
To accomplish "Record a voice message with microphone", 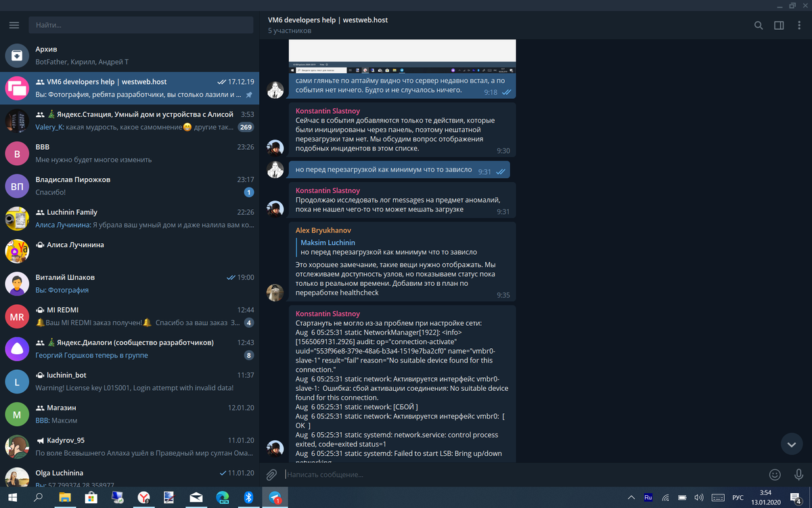I will pyautogui.click(x=799, y=475).
